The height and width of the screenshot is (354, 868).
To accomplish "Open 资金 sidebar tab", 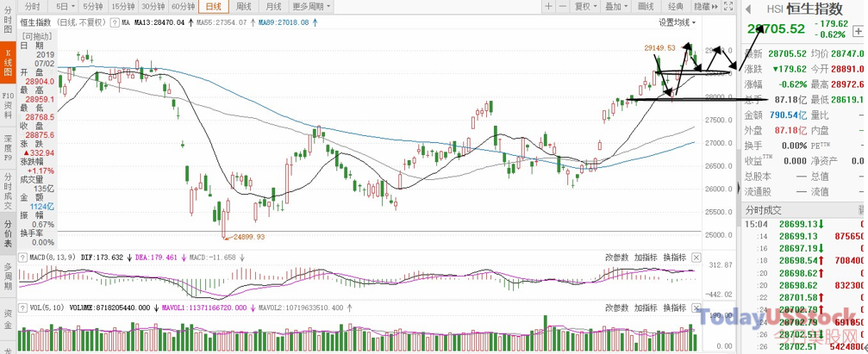I will (x=8, y=318).
